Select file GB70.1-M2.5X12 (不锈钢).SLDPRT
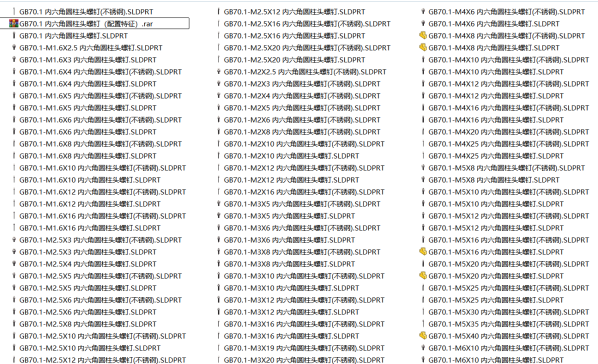598x364 pixels. coord(103,360)
